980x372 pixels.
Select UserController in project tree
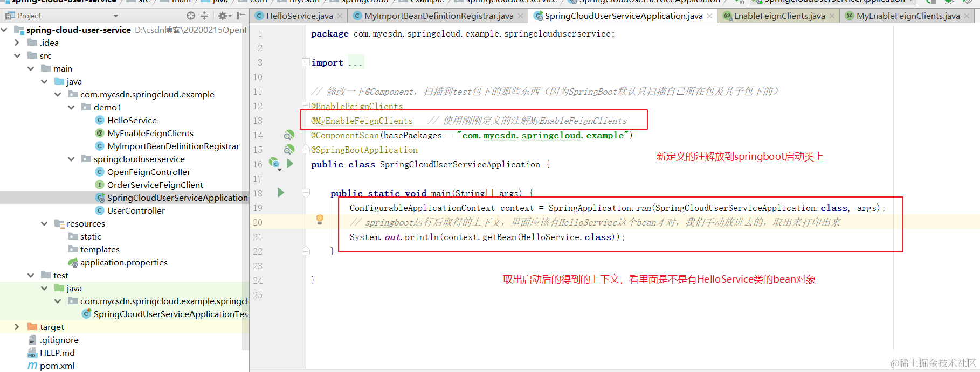(136, 210)
